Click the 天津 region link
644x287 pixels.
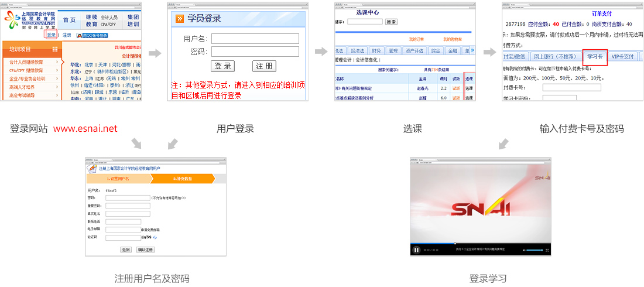(102, 65)
